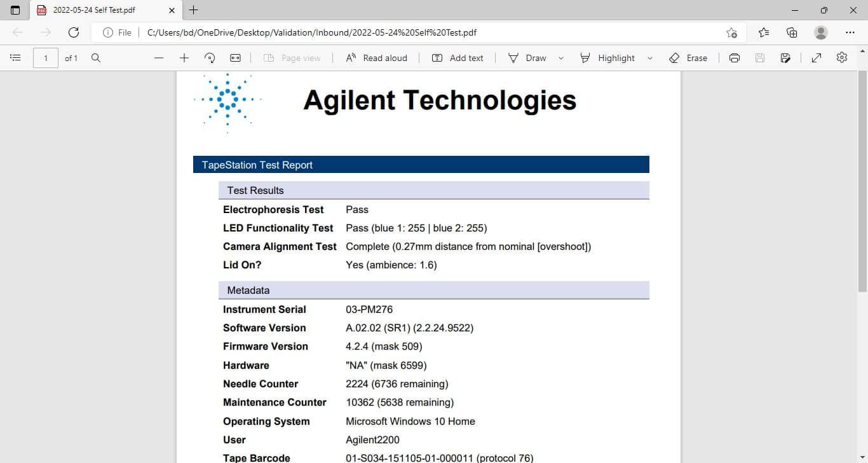The image size is (868, 463).
Task: Zoom out the PDF
Action: pyautogui.click(x=159, y=58)
